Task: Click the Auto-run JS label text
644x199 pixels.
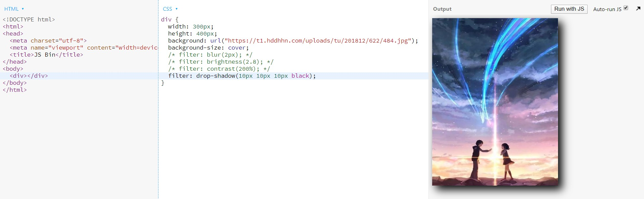Action: [x=607, y=9]
